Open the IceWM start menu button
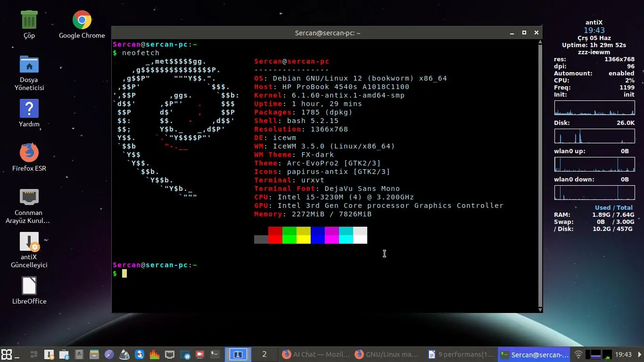Screen dimensions: 644x362 pyautogui.click(x=7, y=354)
